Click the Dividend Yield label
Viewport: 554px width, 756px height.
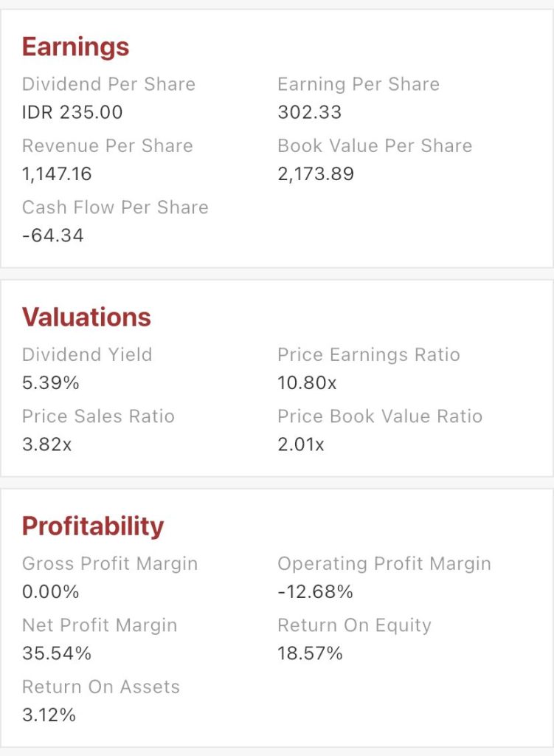tap(87, 354)
